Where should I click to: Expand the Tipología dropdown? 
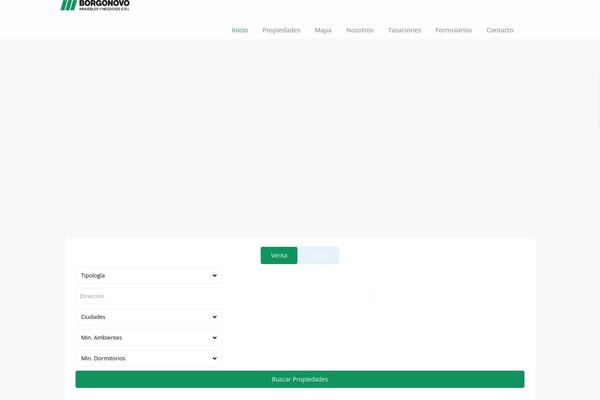click(149, 276)
